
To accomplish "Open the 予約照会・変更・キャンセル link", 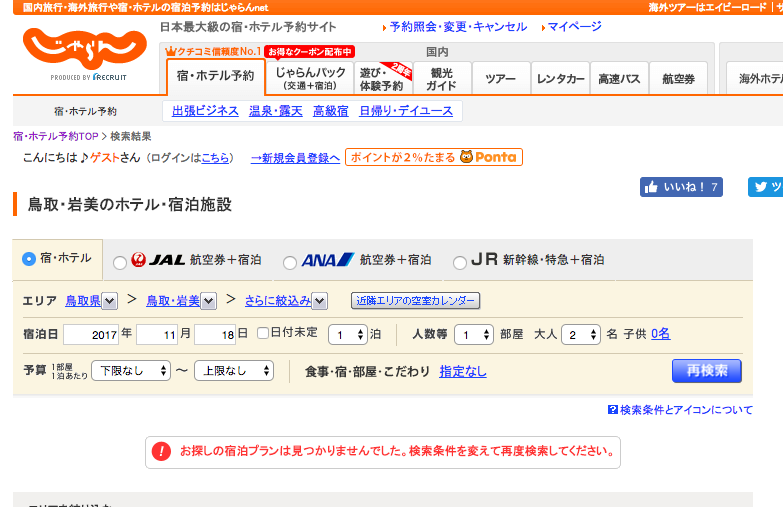I will coord(458,27).
